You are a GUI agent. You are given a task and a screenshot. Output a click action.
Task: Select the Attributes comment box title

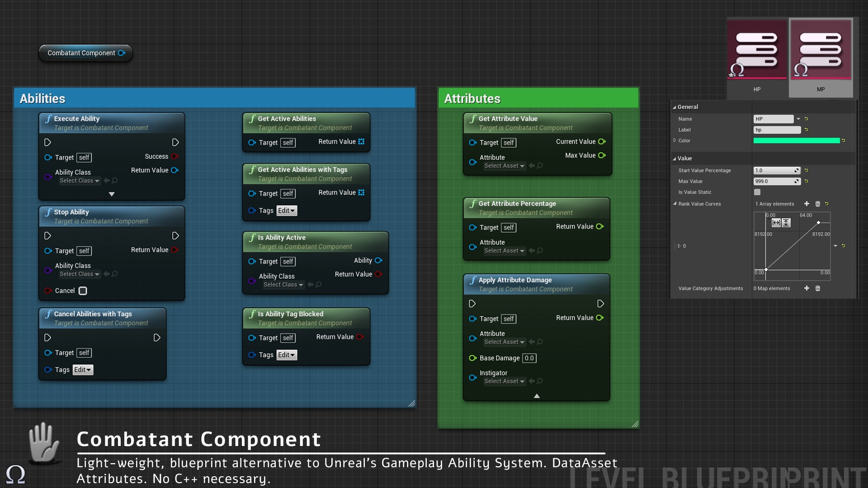pyautogui.click(x=472, y=99)
